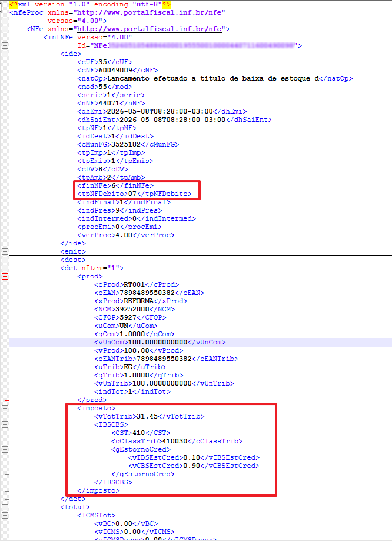The image size is (392, 541).
Task: Collapse the gEstornoCred node fold marker
Action: pos(5,449)
